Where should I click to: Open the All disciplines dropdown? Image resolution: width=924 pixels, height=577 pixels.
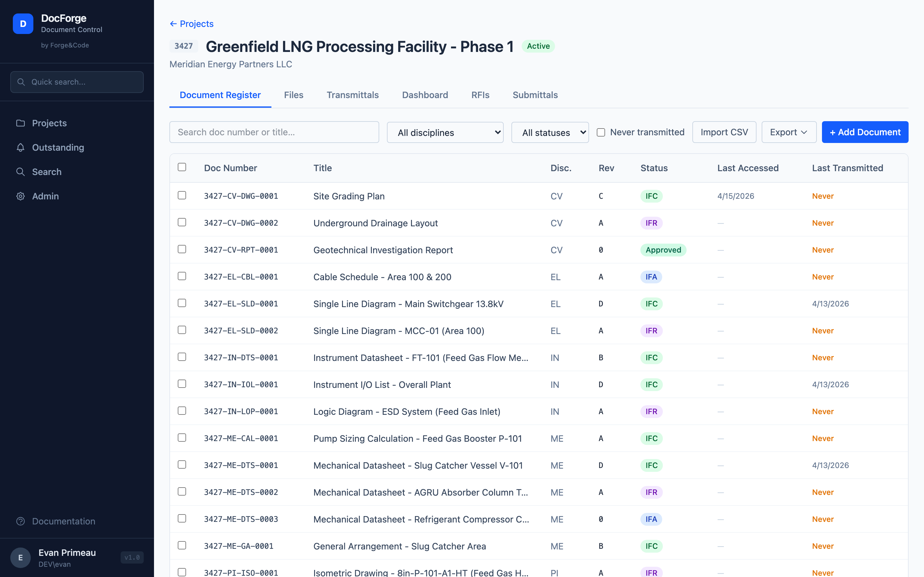(x=445, y=132)
